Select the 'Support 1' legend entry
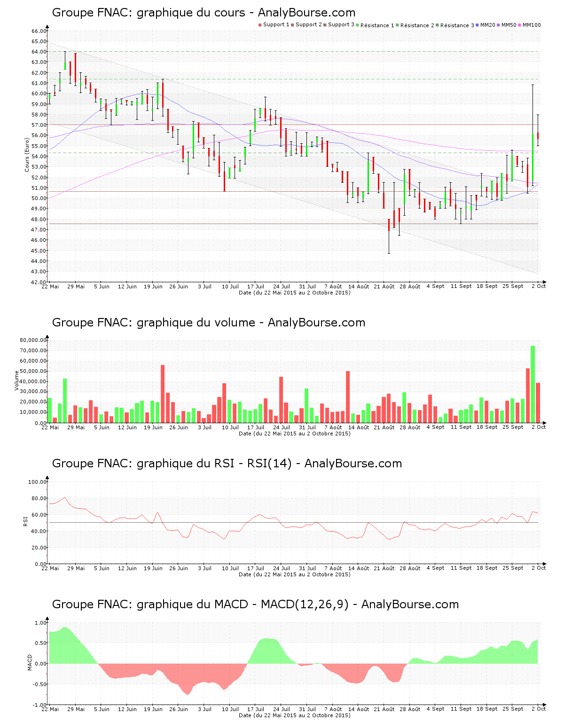The height and width of the screenshot is (728, 564). (274, 25)
